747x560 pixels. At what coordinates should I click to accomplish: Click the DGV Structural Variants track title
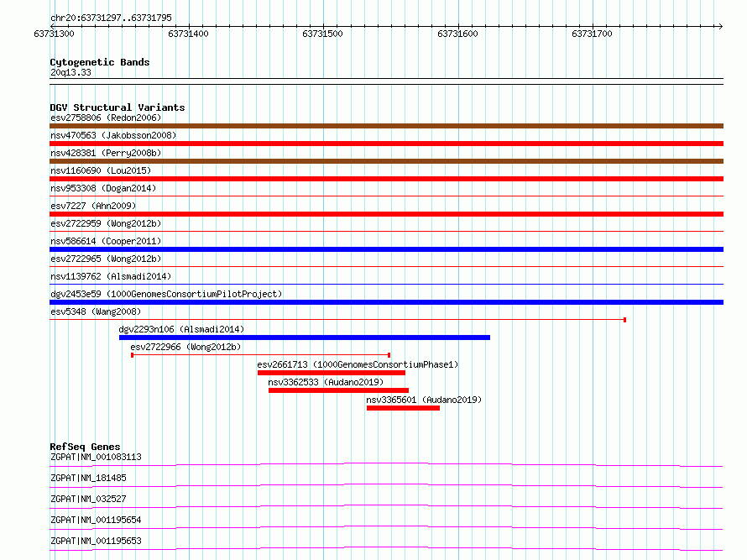[x=118, y=107]
